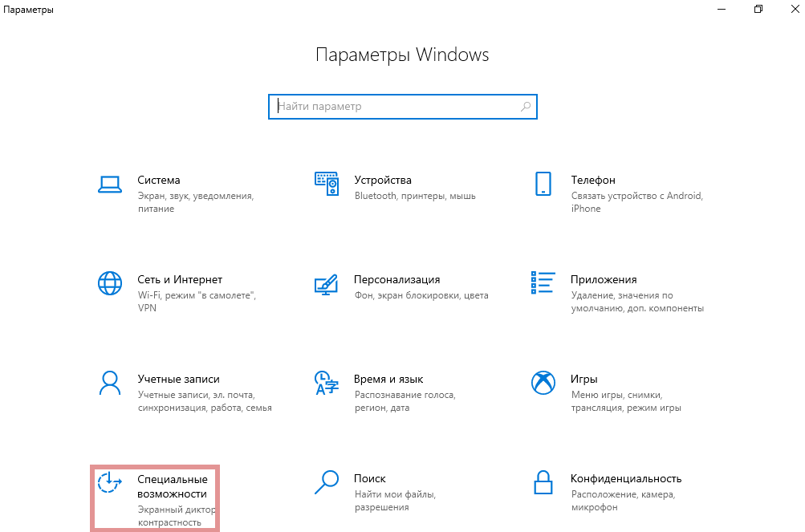The width and height of the screenshot is (805, 532).
Task: Select the Приложения category title
Action: tap(604, 280)
